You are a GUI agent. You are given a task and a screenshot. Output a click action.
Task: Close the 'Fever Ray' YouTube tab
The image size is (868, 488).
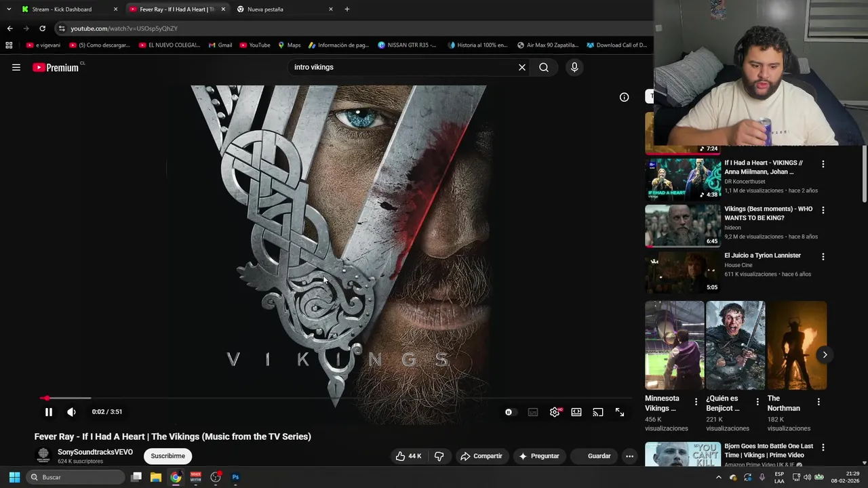point(223,9)
